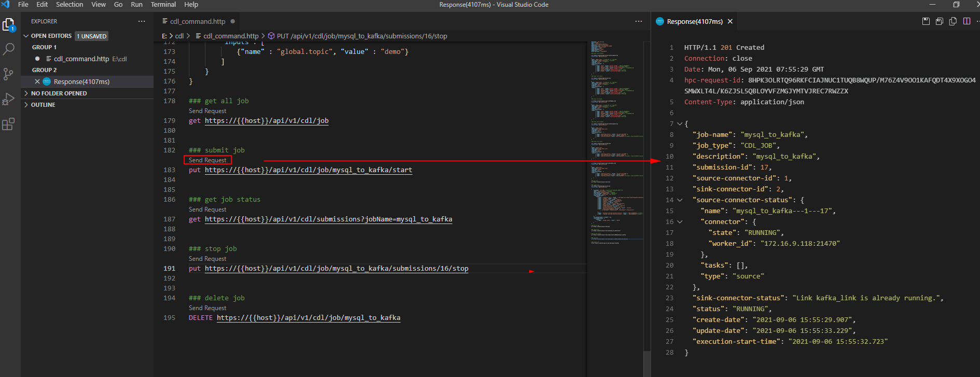This screenshot has height=377, width=980.
Task: Open the Explorer panel's more actions menu
Action: (142, 21)
